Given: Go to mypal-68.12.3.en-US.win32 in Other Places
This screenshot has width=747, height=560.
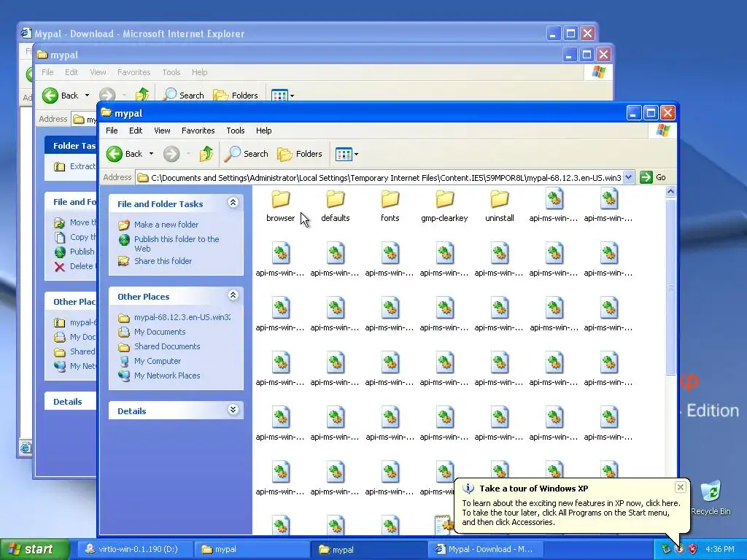Looking at the screenshot, I should [x=182, y=317].
